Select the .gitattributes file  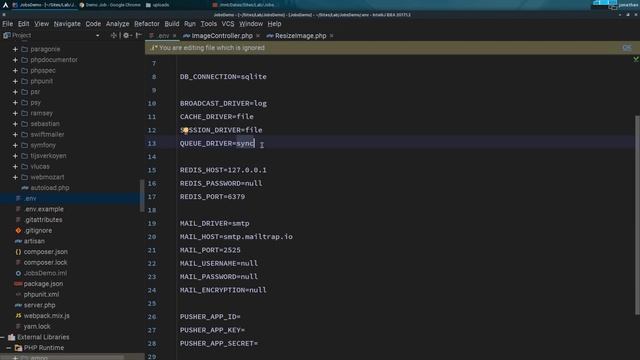click(x=43, y=220)
